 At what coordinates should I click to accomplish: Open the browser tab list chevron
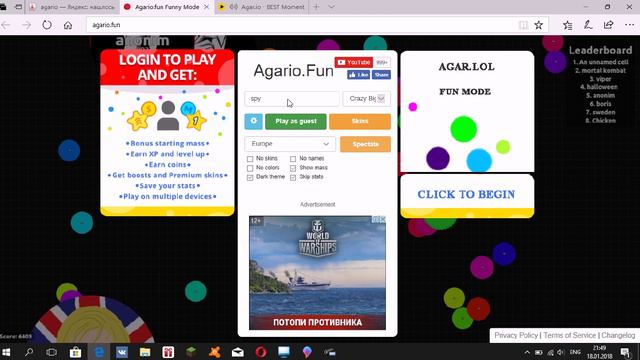(331, 7)
